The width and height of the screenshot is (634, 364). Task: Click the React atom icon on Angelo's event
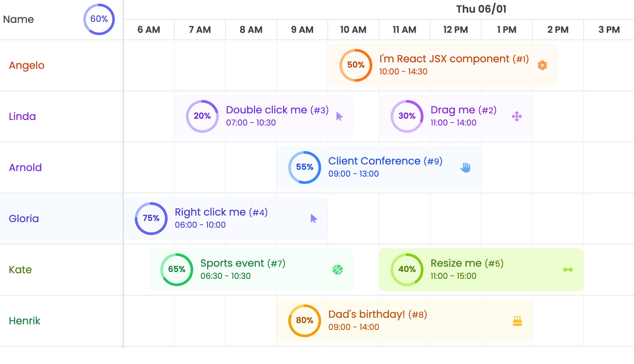point(542,66)
